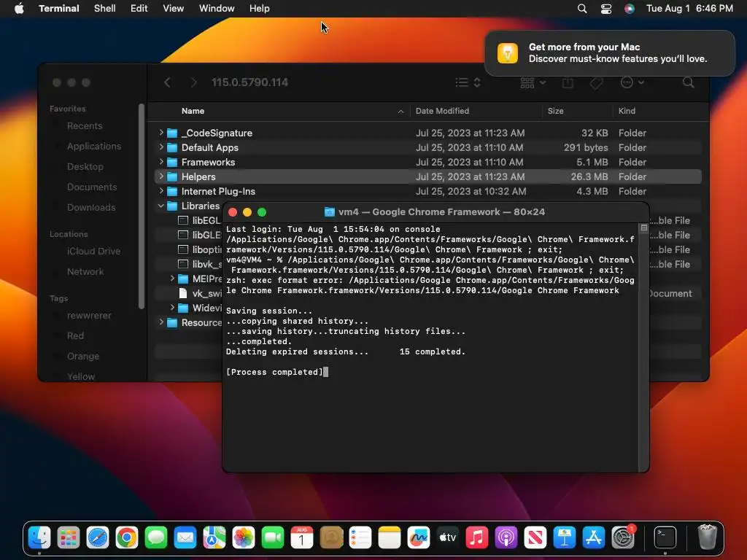The image size is (747, 560).
Task: Launch Safari from the dock
Action: click(x=98, y=537)
